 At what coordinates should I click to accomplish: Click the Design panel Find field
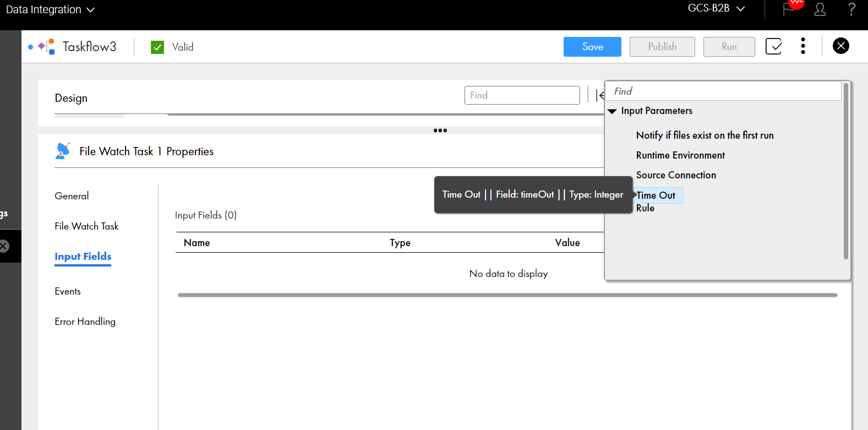click(522, 95)
